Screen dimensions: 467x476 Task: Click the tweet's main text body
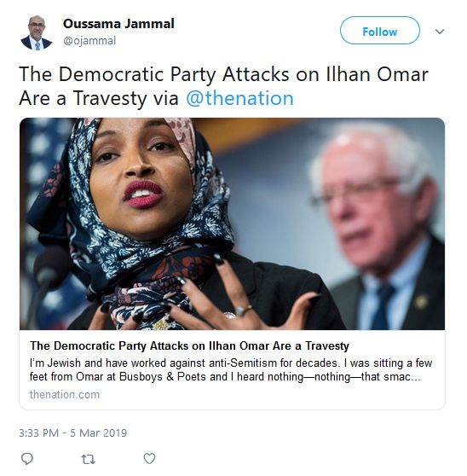(x=223, y=86)
